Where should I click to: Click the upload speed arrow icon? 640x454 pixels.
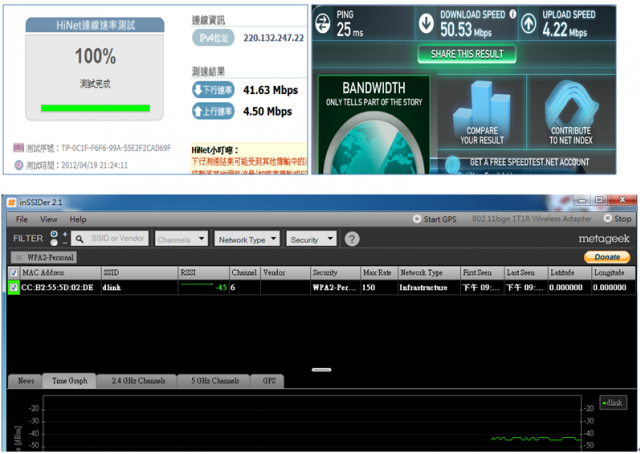(529, 23)
